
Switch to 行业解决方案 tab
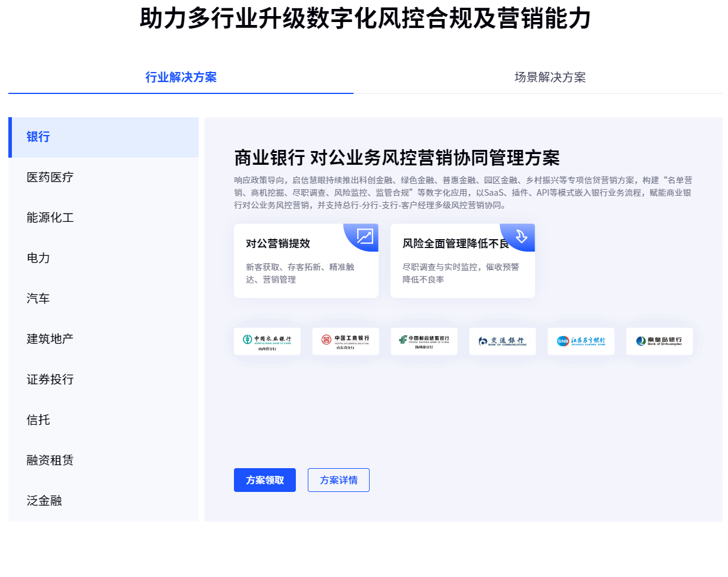coord(181,77)
